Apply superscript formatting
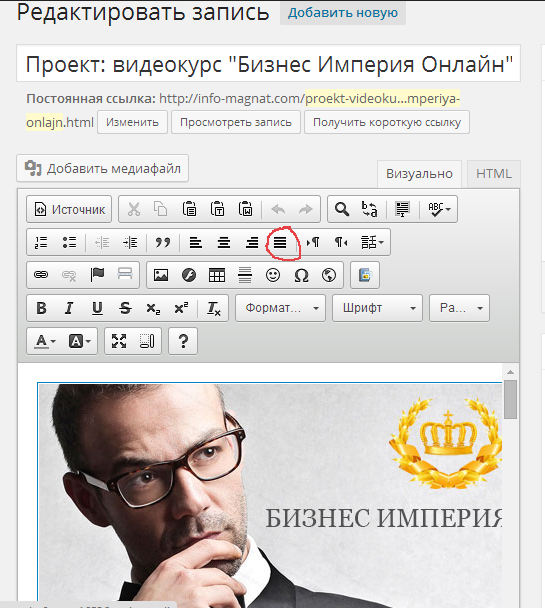This screenshot has height=608, width=545. pos(181,308)
